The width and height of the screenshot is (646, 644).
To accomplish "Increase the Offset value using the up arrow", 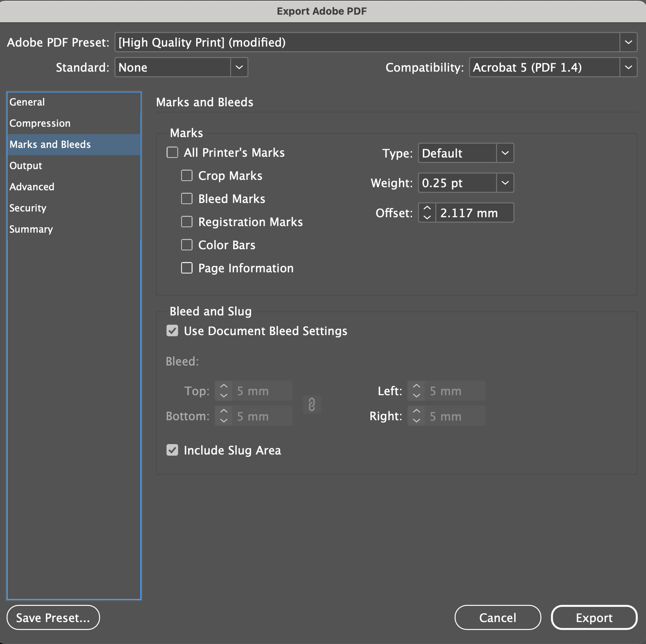I will click(426, 207).
